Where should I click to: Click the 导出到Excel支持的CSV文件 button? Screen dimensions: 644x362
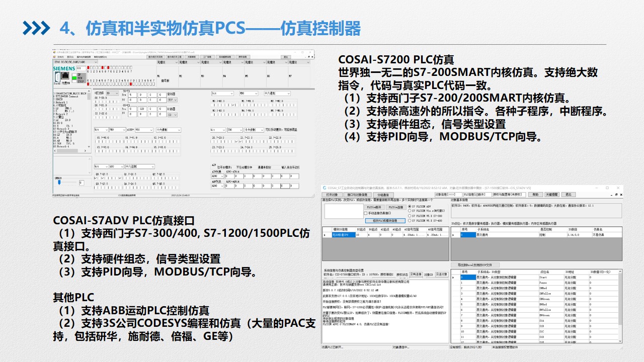coord(475,265)
